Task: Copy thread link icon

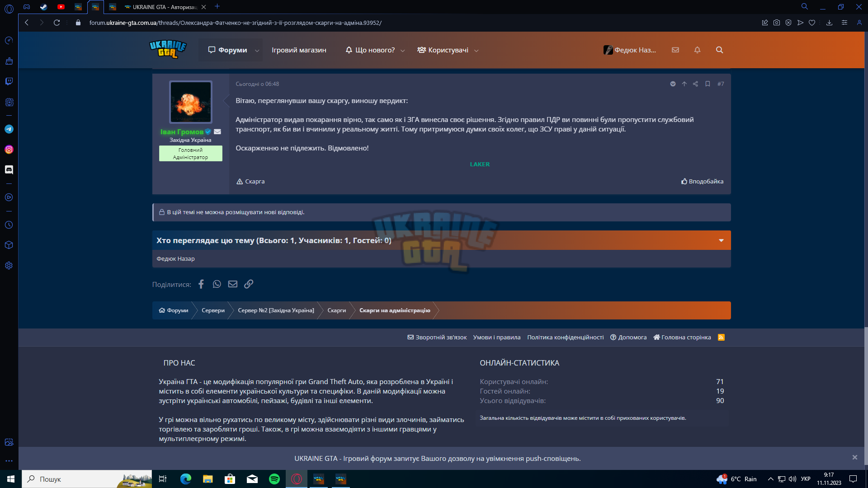Action: pos(249,284)
